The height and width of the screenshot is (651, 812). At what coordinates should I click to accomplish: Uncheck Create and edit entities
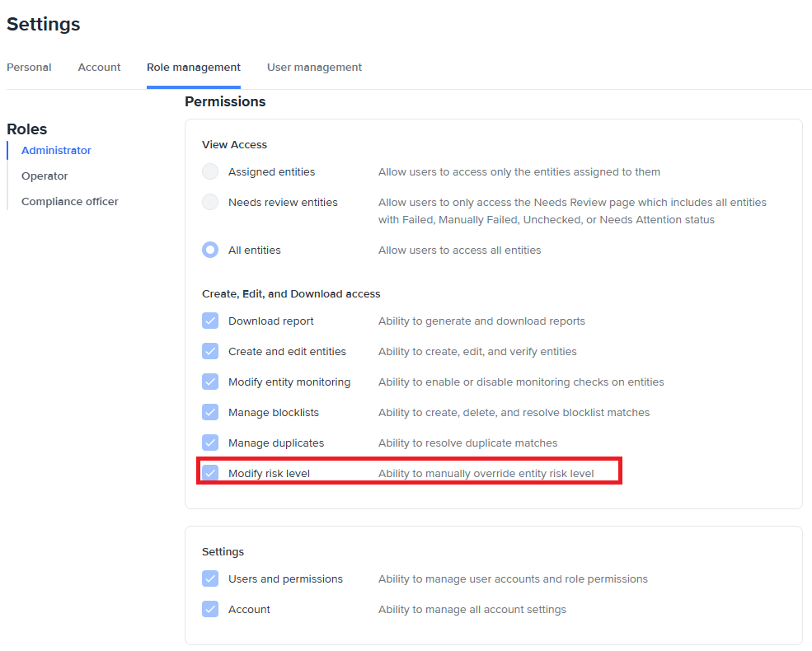click(210, 351)
